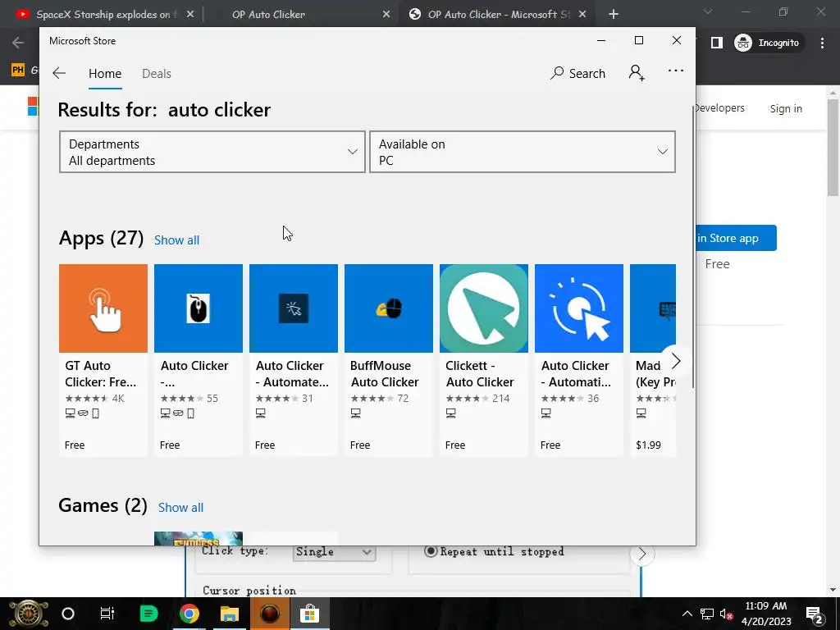This screenshot has height=630, width=840.
Task: Open the green notes app on taskbar
Action: [x=149, y=614]
